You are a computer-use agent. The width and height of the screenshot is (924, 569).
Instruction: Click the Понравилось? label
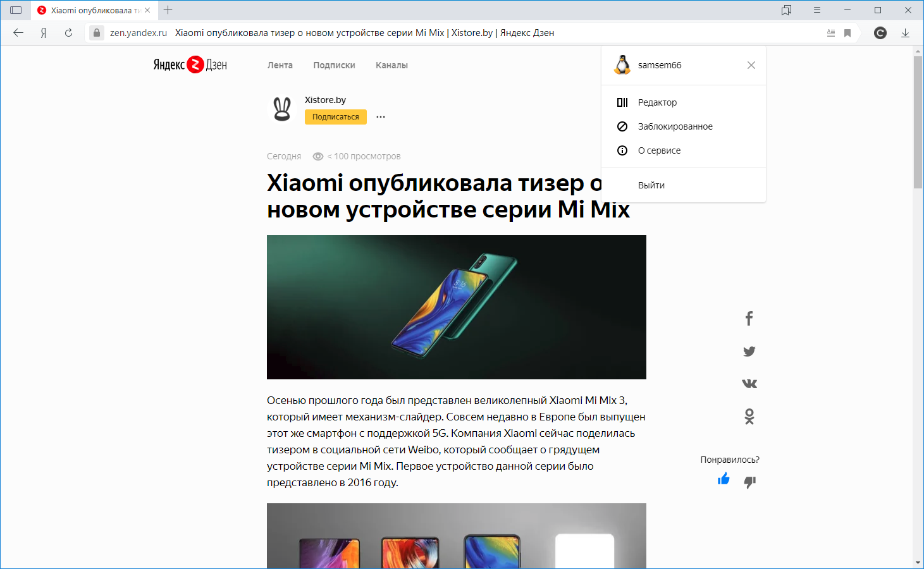pyautogui.click(x=730, y=460)
